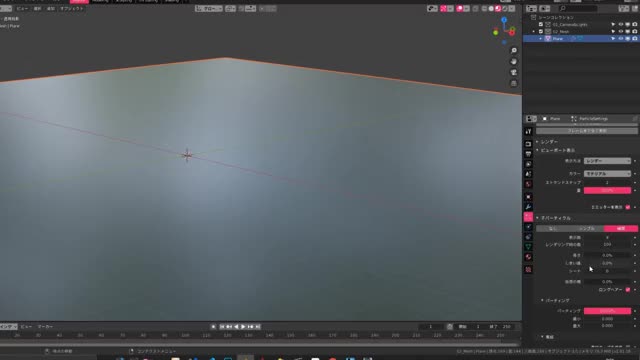This screenshot has width=640, height=360.
Task: Switch to orthographic grid view gizmo
Action: [x=513, y=83]
